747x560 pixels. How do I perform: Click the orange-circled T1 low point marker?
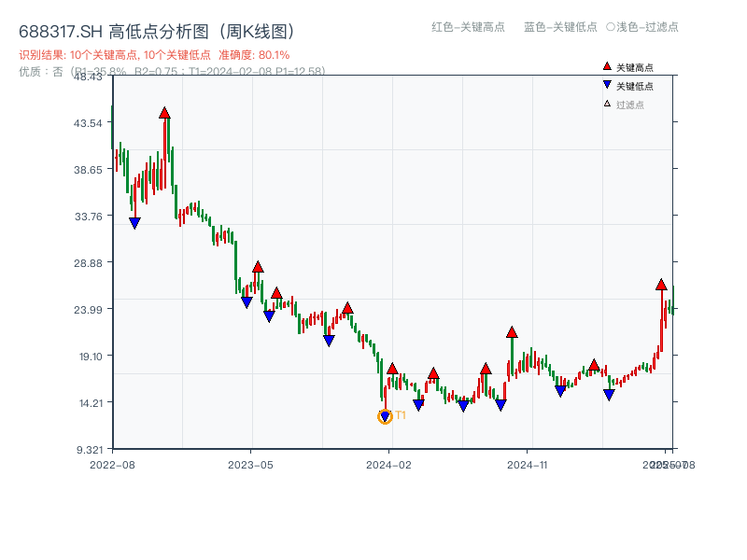click(385, 416)
